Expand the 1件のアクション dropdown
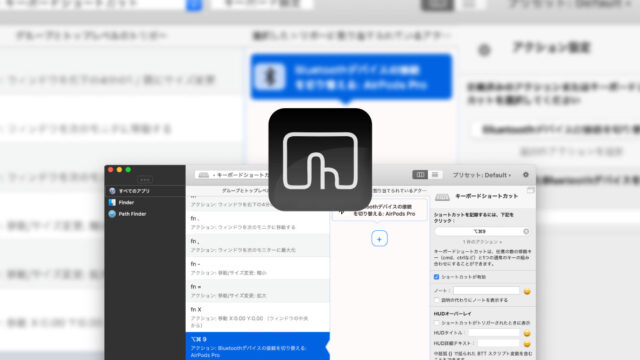The width and height of the screenshot is (640, 360). pos(482,242)
